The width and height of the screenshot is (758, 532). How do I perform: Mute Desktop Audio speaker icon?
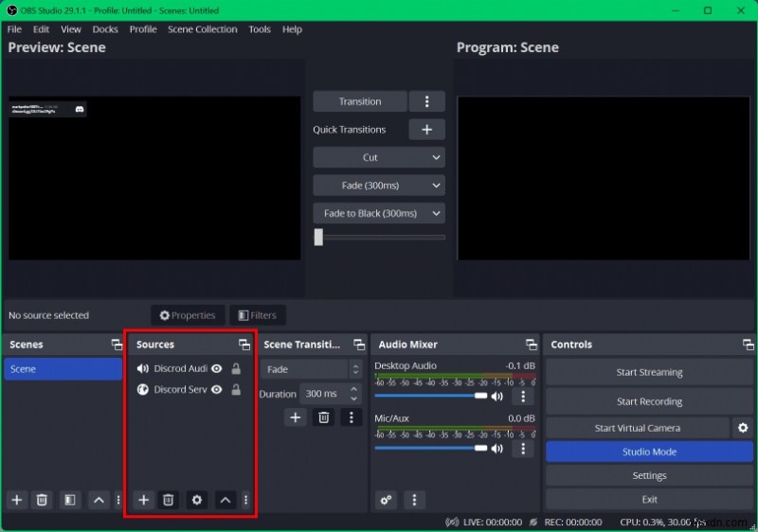496,397
